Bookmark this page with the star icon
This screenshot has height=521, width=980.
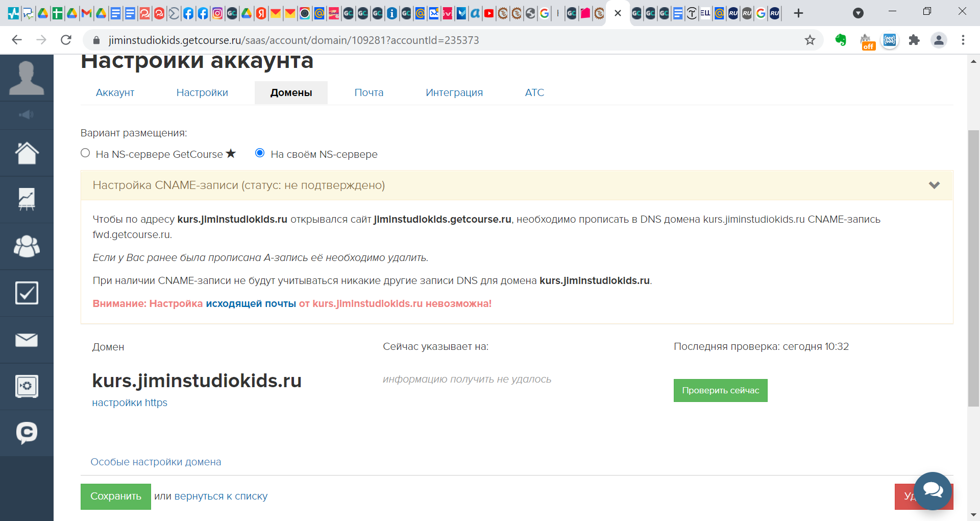click(810, 40)
